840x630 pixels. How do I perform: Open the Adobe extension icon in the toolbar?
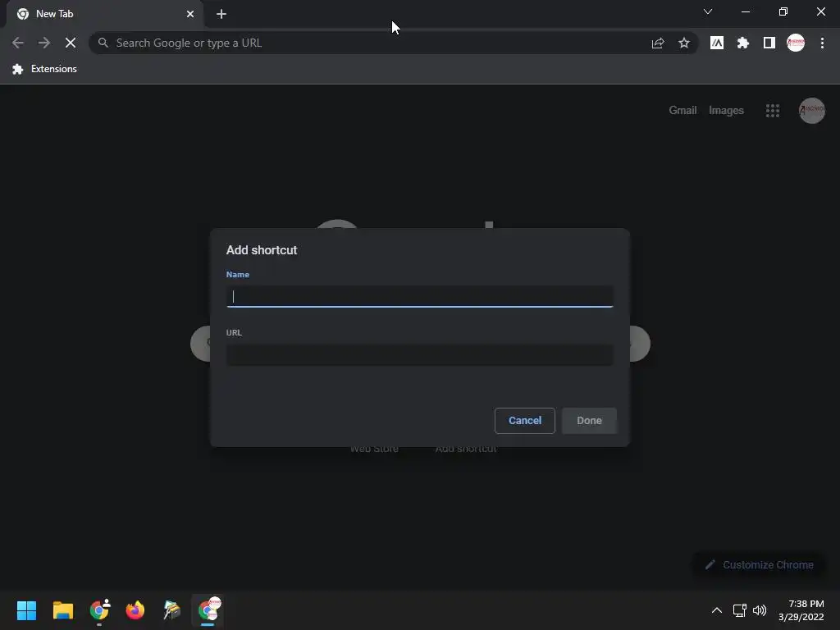(717, 43)
